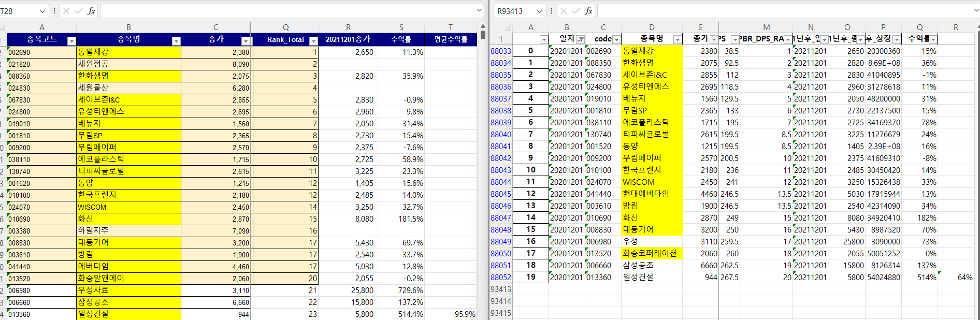Click the cancel X icon in left formula bar

(x=66, y=11)
